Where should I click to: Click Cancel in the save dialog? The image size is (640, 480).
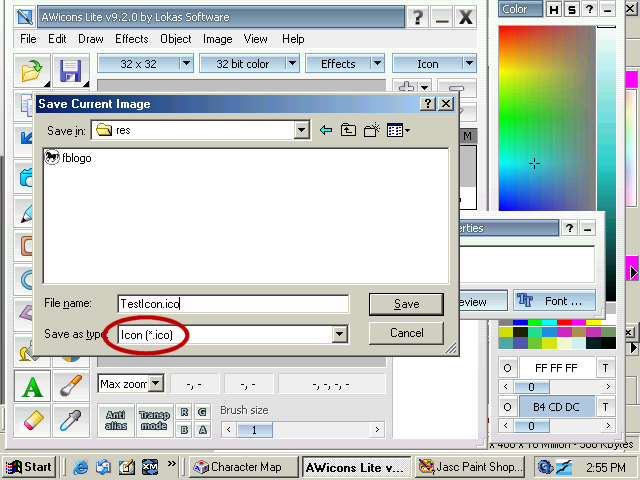tap(406, 333)
